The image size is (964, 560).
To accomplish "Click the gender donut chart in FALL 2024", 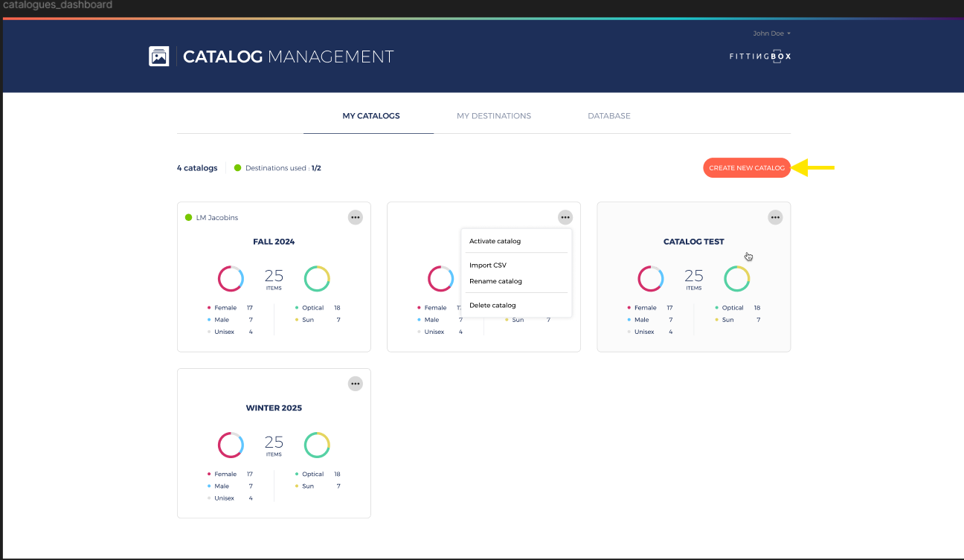I will point(231,279).
